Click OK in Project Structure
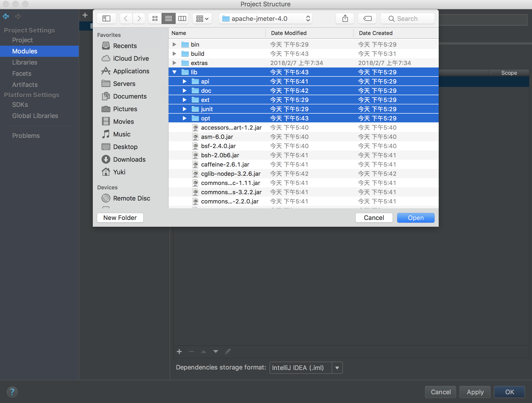The width and height of the screenshot is (532, 403). [x=509, y=392]
